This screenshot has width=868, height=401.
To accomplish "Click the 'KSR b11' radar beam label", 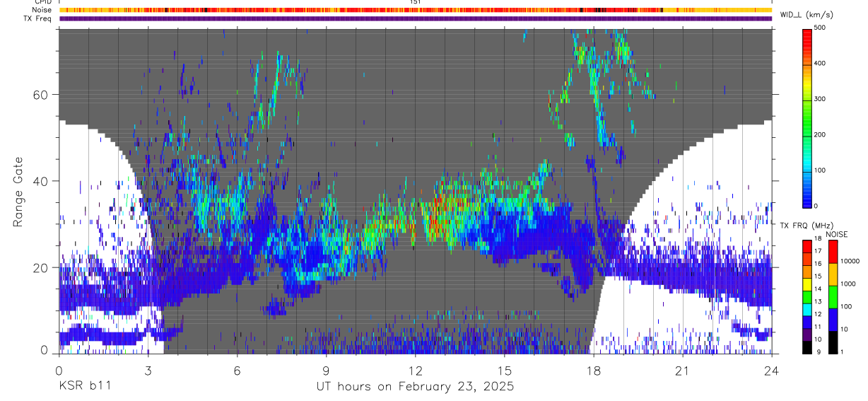I will pos(84,387).
